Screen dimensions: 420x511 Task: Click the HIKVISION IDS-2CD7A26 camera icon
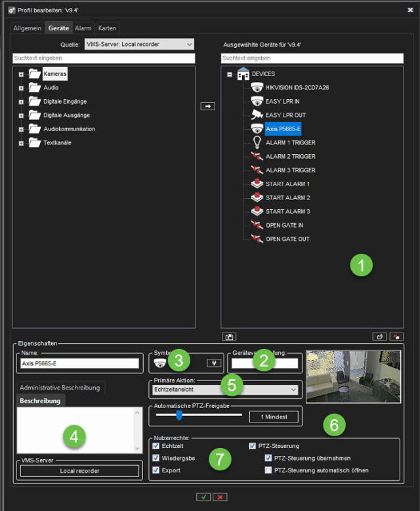coord(257,88)
